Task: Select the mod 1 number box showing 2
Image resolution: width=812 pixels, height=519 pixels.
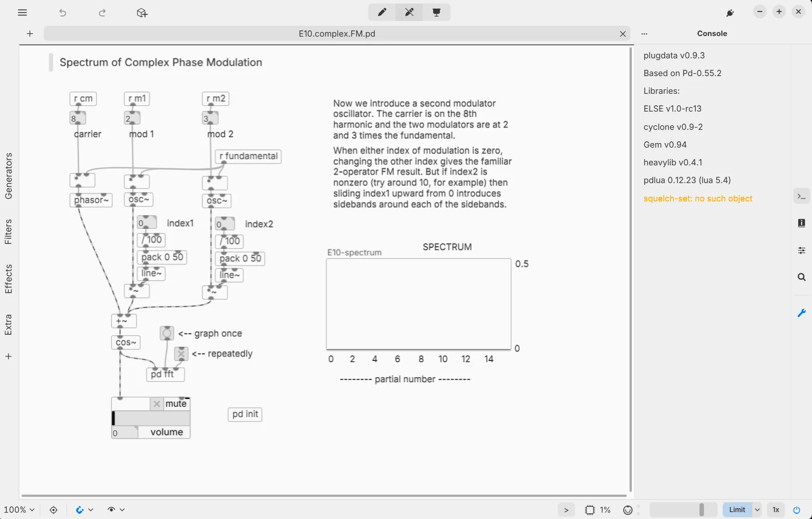Action: pos(132,118)
